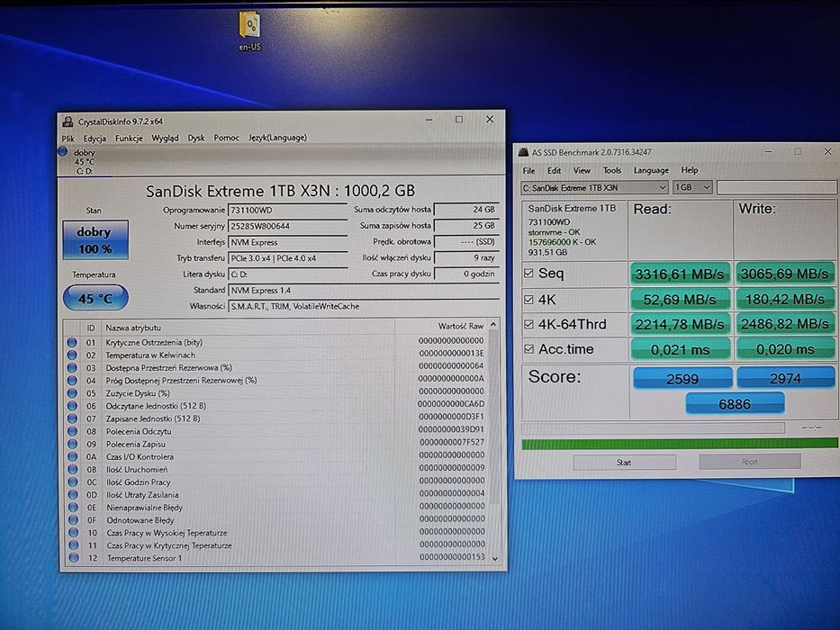The image size is (840, 630).
Task: Click status dot for Zapisane Jednostki row
Action: point(72,418)
